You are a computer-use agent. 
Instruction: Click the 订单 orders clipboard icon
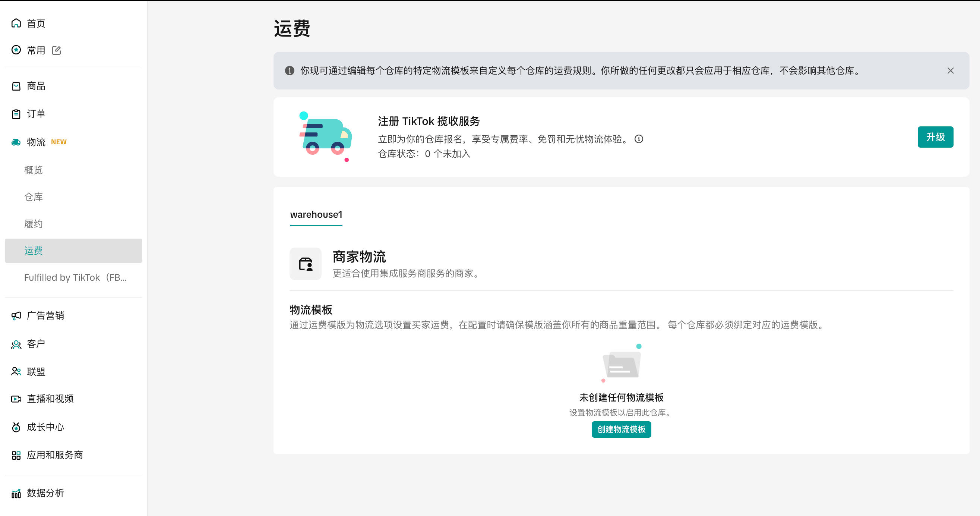pyautogui.click(x=16, y=114)
